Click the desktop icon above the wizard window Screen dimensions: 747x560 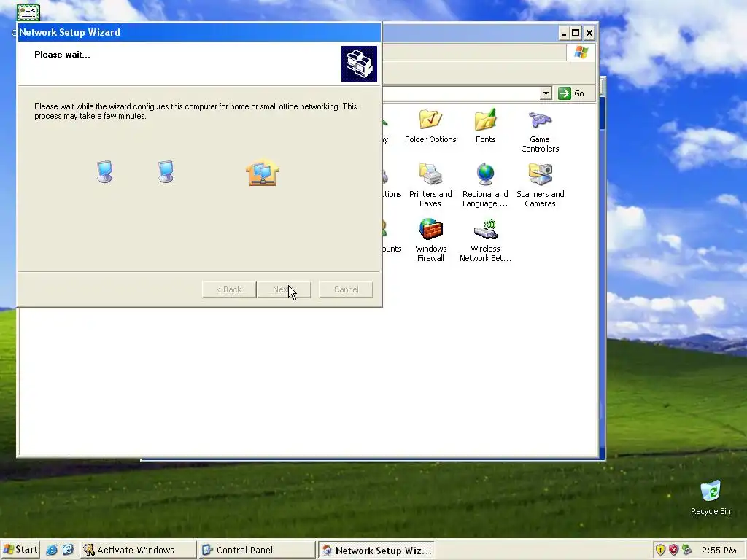(28, 12)
